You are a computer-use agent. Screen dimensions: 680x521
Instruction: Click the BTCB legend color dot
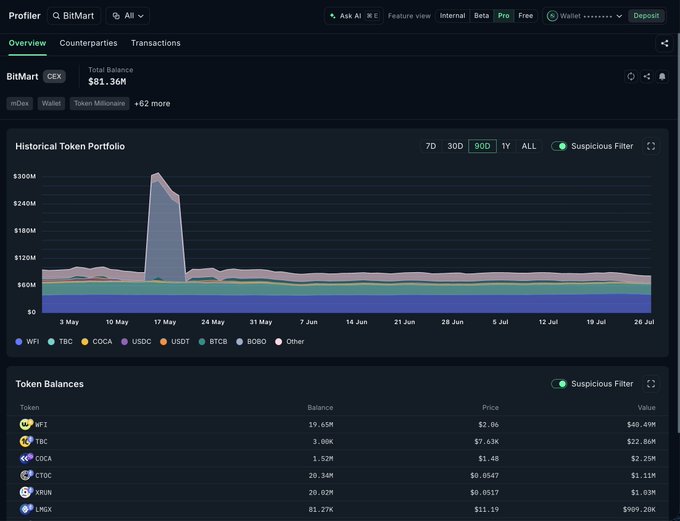(x=202, y=342)
